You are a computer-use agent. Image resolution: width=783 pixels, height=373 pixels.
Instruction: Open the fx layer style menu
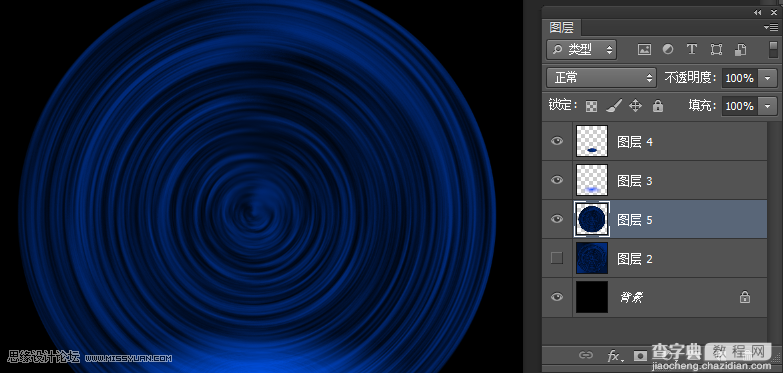point(615,356)
